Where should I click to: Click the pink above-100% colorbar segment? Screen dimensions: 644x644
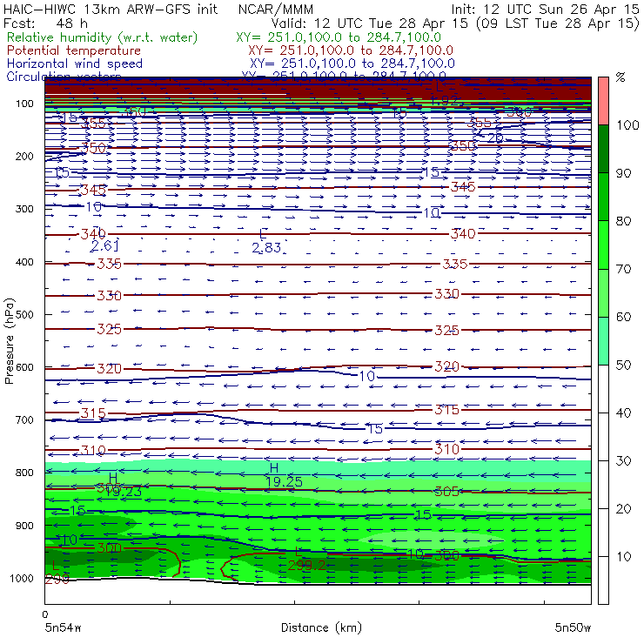pyautogui.click(x=603, y=101)
